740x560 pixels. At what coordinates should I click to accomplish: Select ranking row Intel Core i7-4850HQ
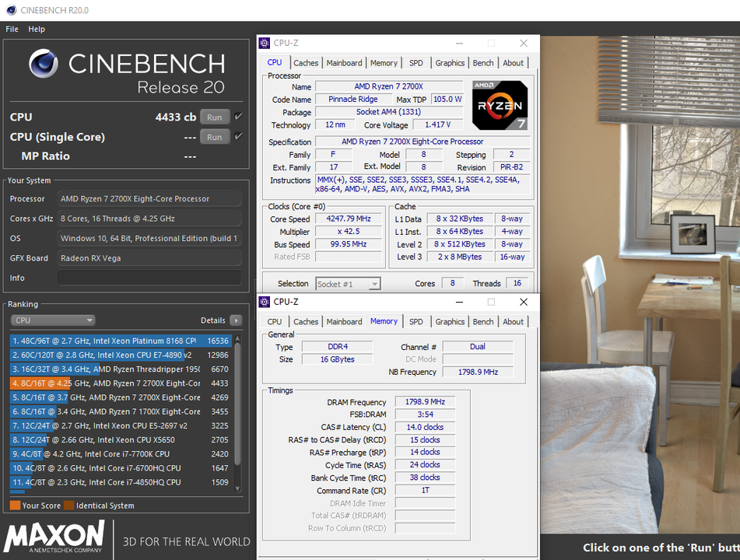[121, 482]
